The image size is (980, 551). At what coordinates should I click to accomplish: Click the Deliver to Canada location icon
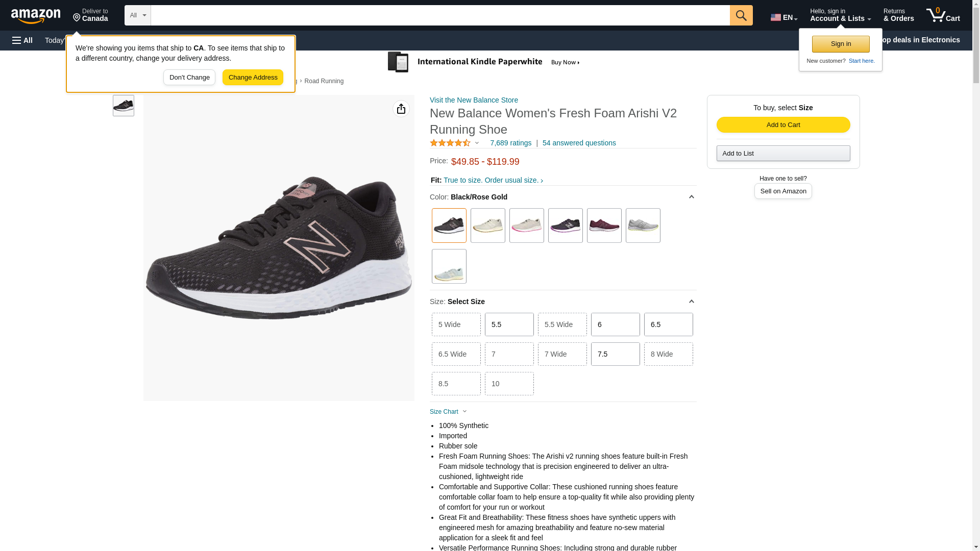(77, 18)
